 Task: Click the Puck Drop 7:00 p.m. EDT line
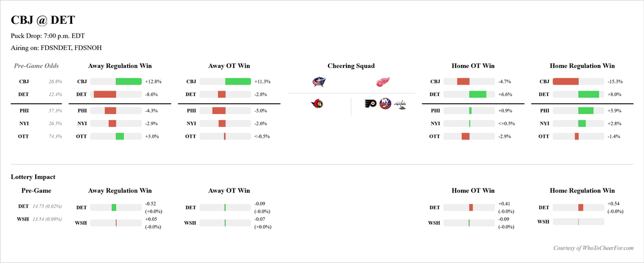pyautogui.click(x=48, y=36)
